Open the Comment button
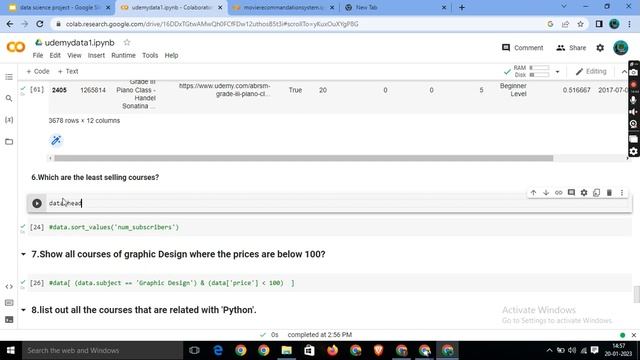Image resolution: width=640 pixels, height=360 pixels. (x=522, y=48)
